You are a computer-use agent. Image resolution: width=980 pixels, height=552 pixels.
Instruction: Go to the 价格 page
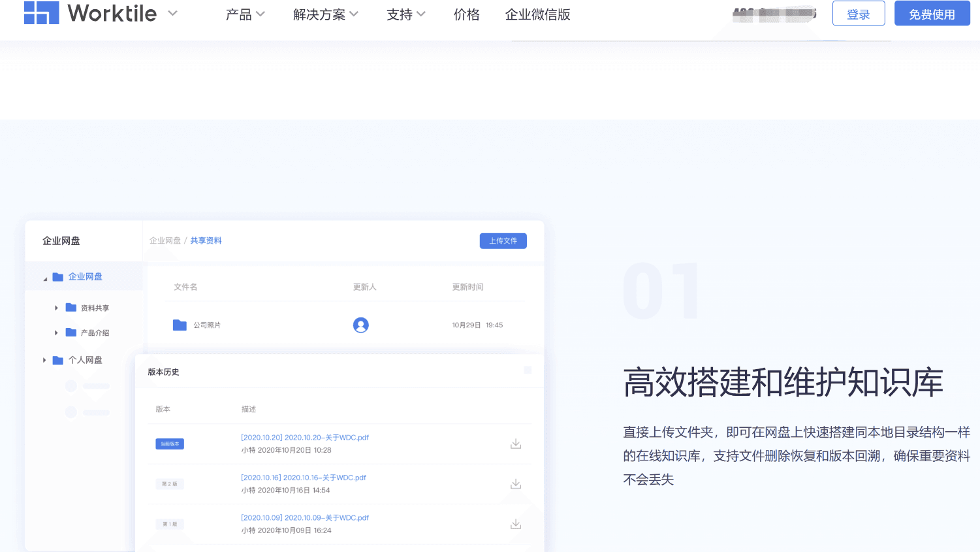coord(467,14)
